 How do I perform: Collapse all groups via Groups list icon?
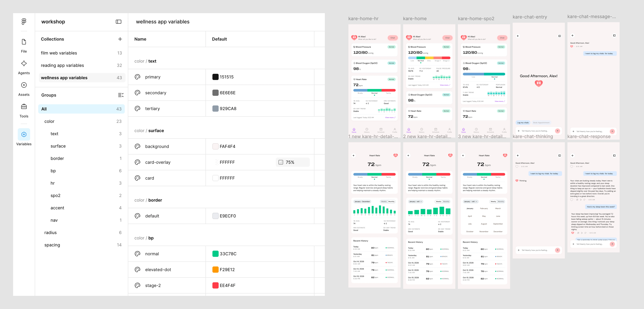coord(121,95)
